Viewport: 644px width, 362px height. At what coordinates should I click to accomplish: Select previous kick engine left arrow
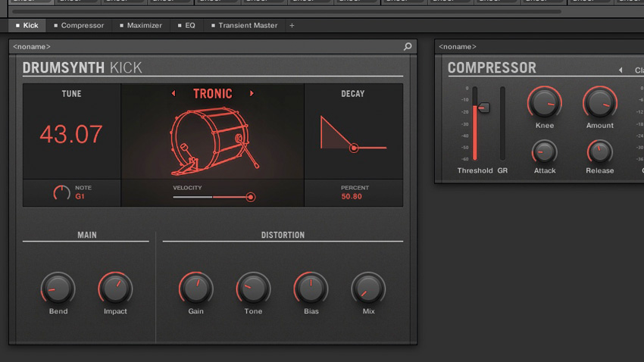(174, 94)
